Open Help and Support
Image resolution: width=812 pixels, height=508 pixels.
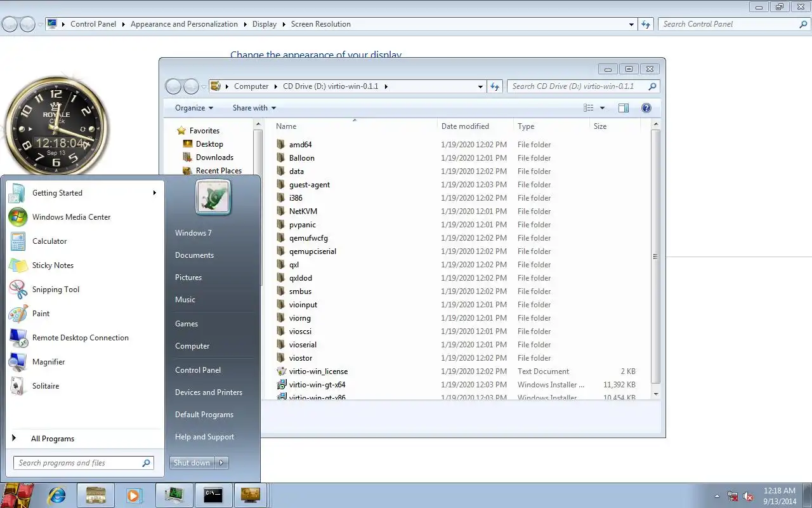click(204, 437)
